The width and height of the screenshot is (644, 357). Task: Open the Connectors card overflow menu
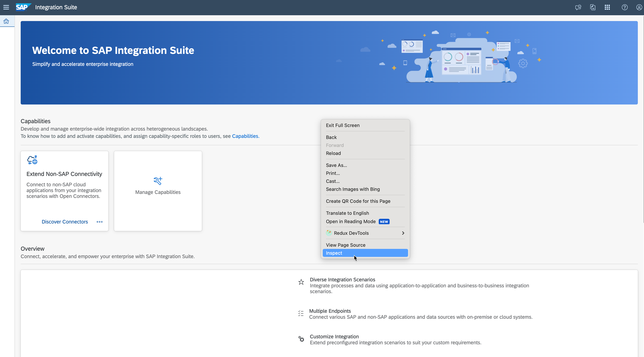pyautogui.click(x=99, y=222)
